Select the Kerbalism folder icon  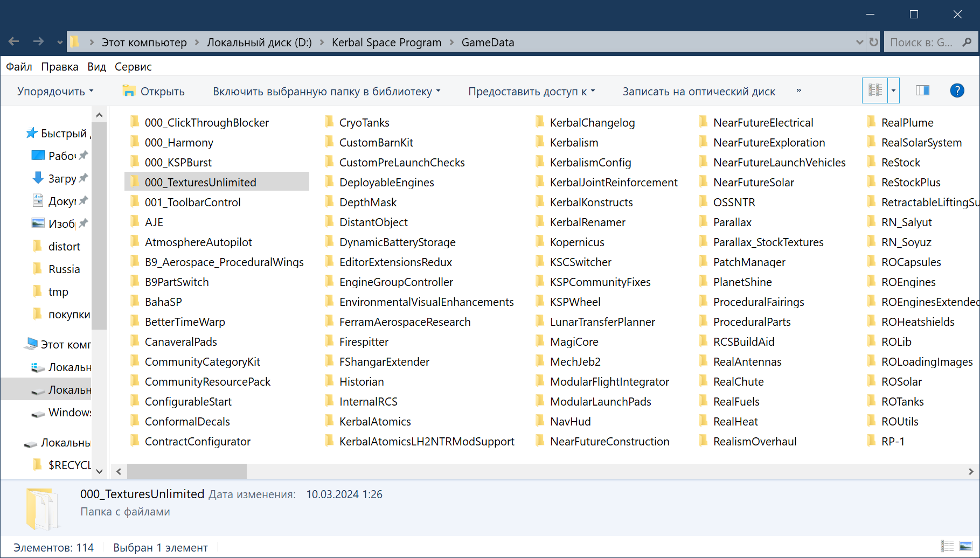tap(540, 142)
